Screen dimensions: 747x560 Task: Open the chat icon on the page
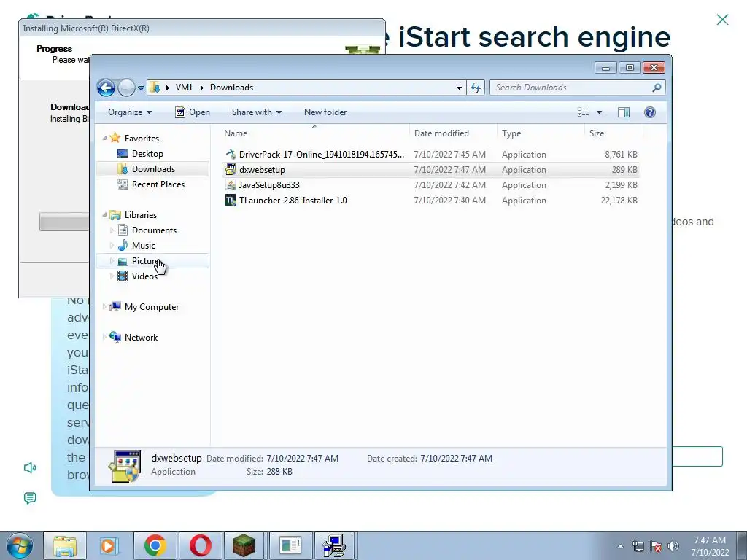coord(29,498)
